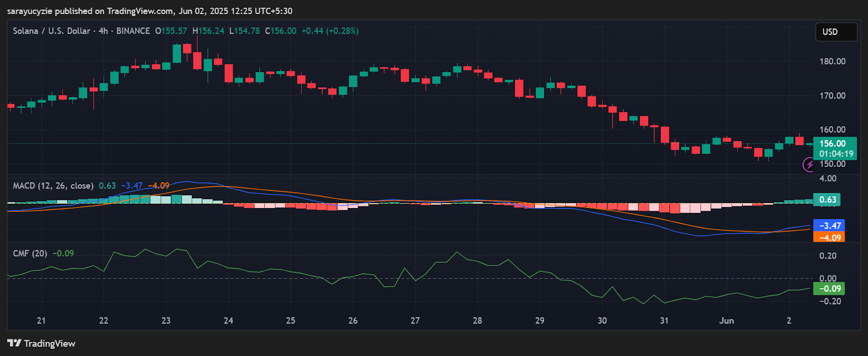Click the TradingView logo icon
868x356 pixels.
point(14,343)
